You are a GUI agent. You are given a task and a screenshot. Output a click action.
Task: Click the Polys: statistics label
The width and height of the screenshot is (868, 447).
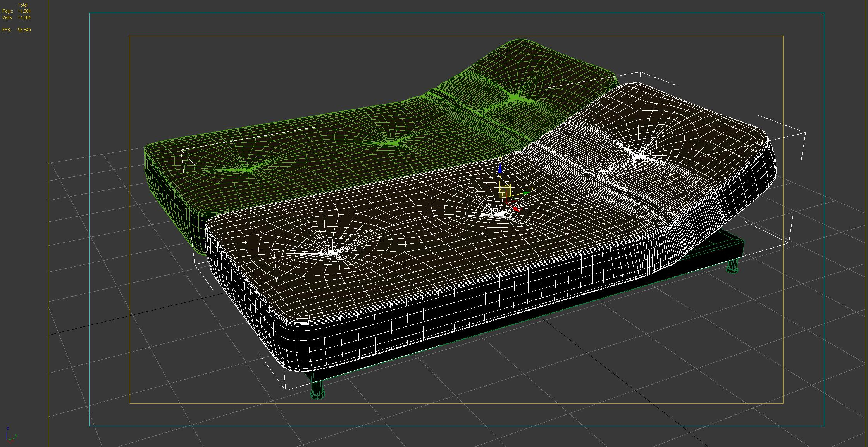click(8, 11)
